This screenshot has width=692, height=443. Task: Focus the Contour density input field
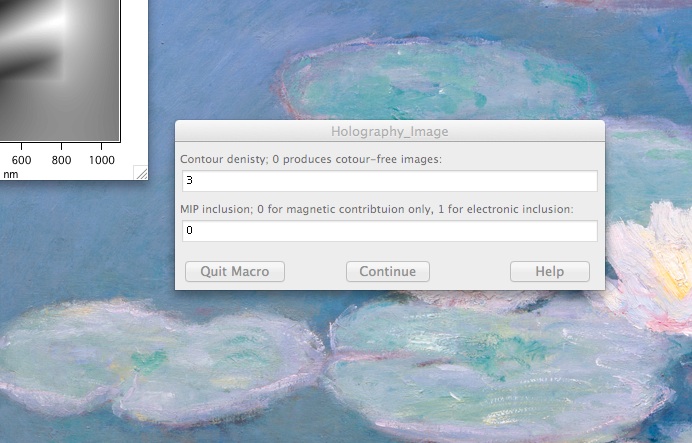coord(390,181)
